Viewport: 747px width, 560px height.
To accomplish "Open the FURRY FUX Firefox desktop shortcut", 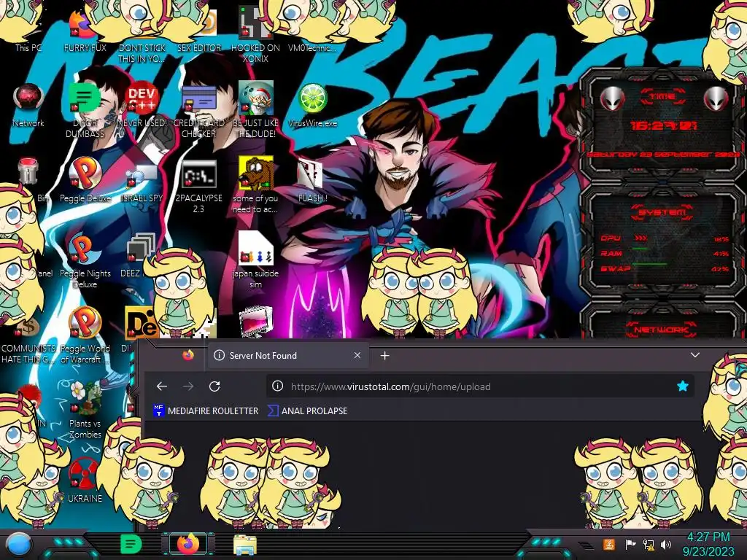I will pyautogui.click(x=84, y=29).
